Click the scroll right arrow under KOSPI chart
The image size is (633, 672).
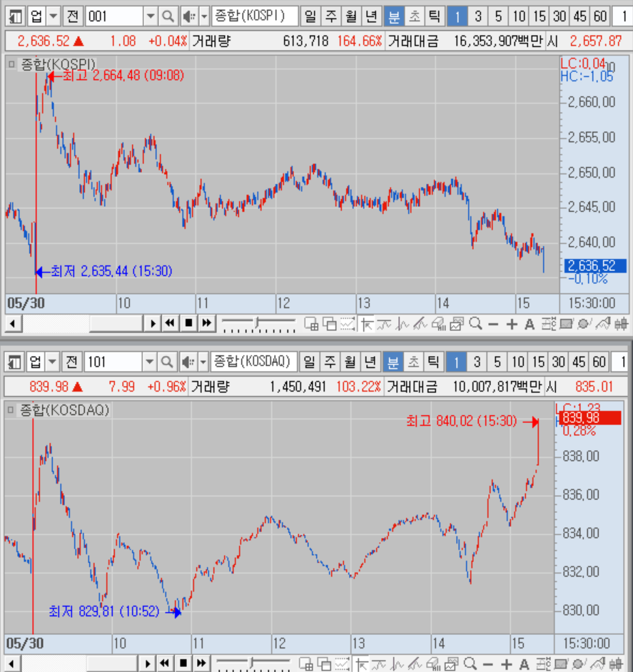click(x=152, y=323)
